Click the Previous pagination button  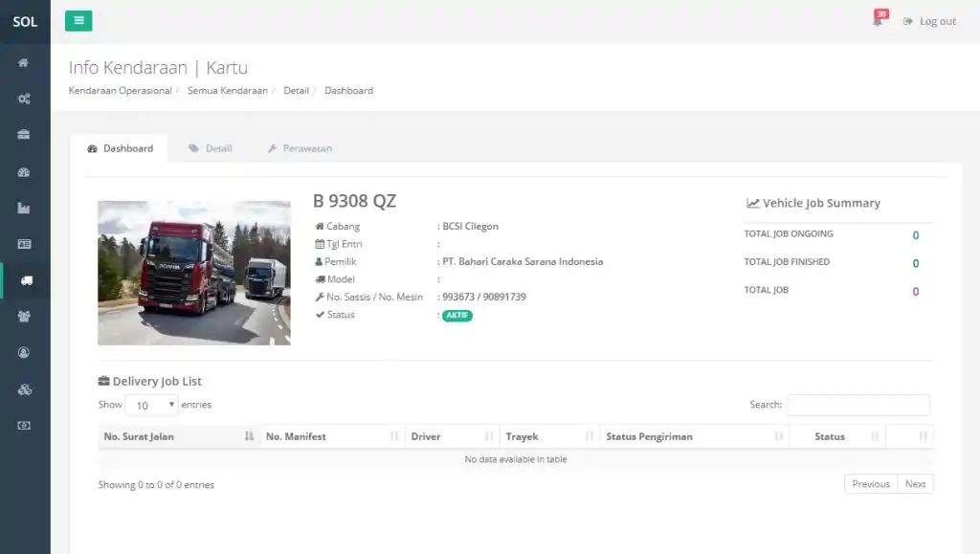(871, 484)
